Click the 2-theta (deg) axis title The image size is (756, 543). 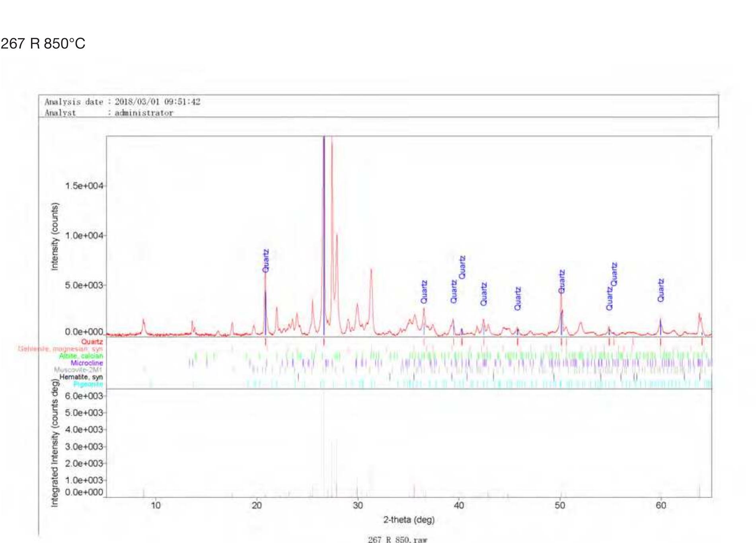coord(409,520)
